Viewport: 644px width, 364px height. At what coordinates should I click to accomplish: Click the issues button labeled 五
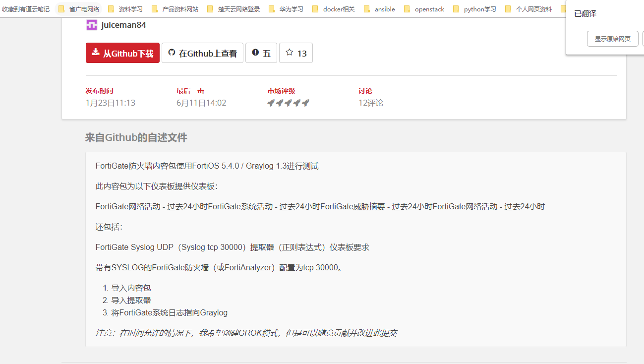pyautogui.click(x=261, y=53)
